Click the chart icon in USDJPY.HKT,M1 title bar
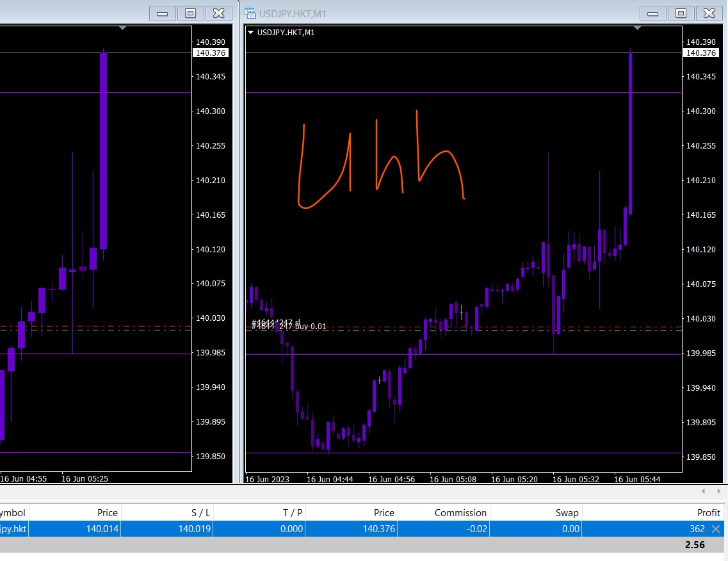Viewport: 728px width, 561px height. (250, 13)
